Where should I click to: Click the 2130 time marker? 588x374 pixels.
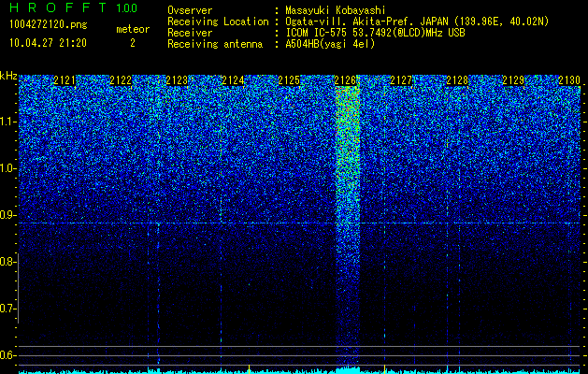pos(569,80)
